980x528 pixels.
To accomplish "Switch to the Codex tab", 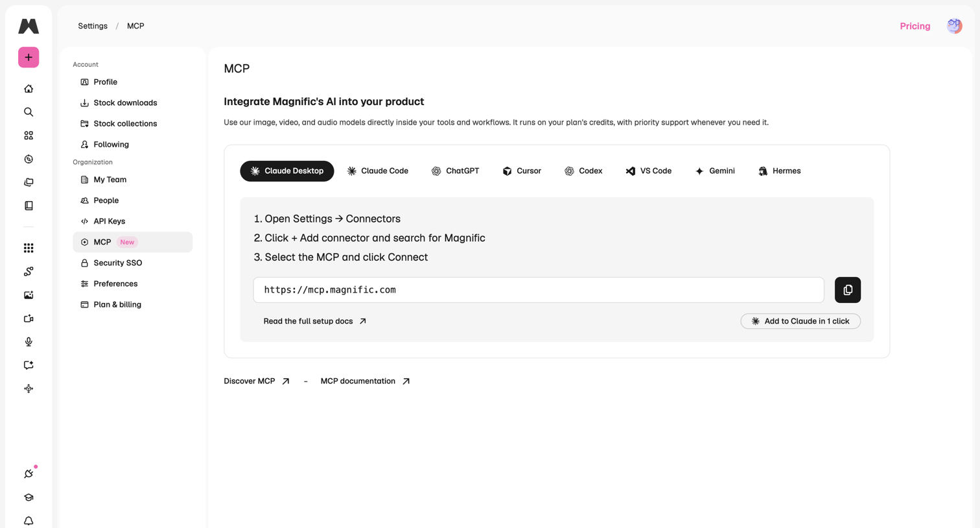I will click(x=583, y=171).
